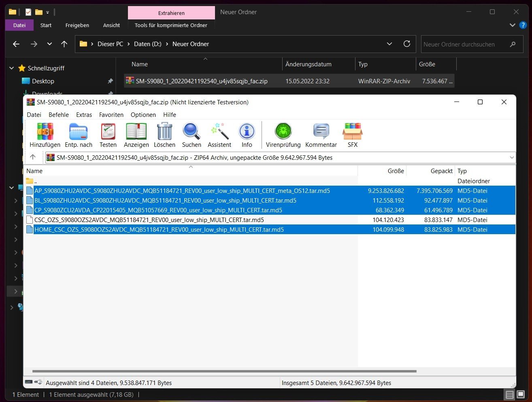Select Desktop in Schnellzugriff
The height and width of the screenshot is (402, 532).
[43, 81]
